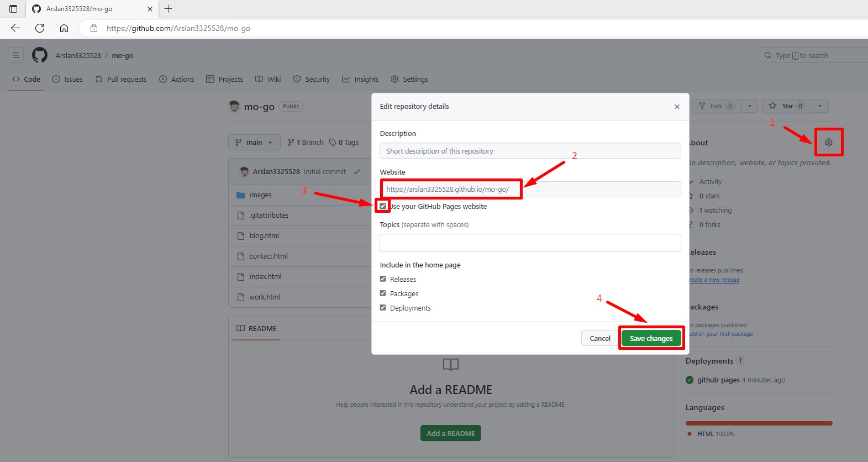868x462 pixels.
Task: Open .gitattributes file
Action: click(269, 216)
